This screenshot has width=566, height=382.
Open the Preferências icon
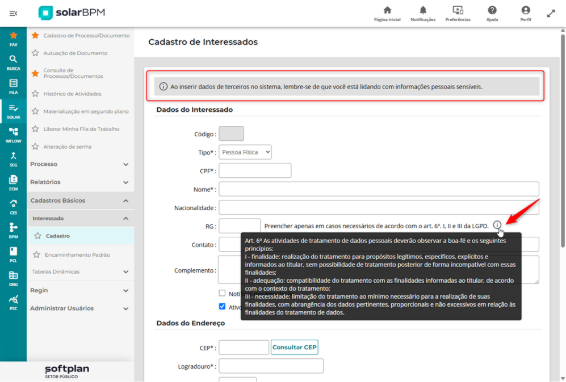tap(458, 13)
